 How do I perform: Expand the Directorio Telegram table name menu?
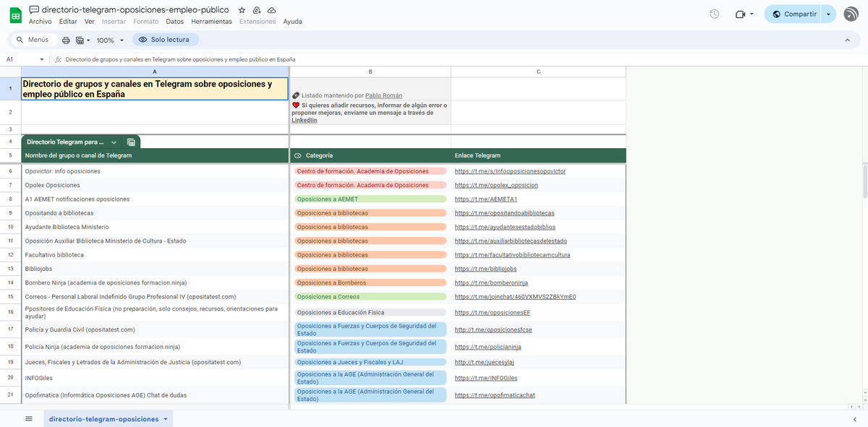[114, 142]
